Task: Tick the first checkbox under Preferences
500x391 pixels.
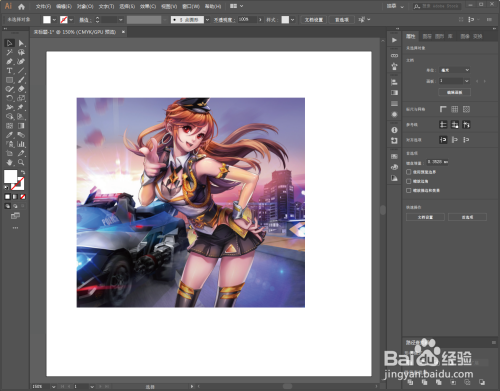Action: coord(408,172)
